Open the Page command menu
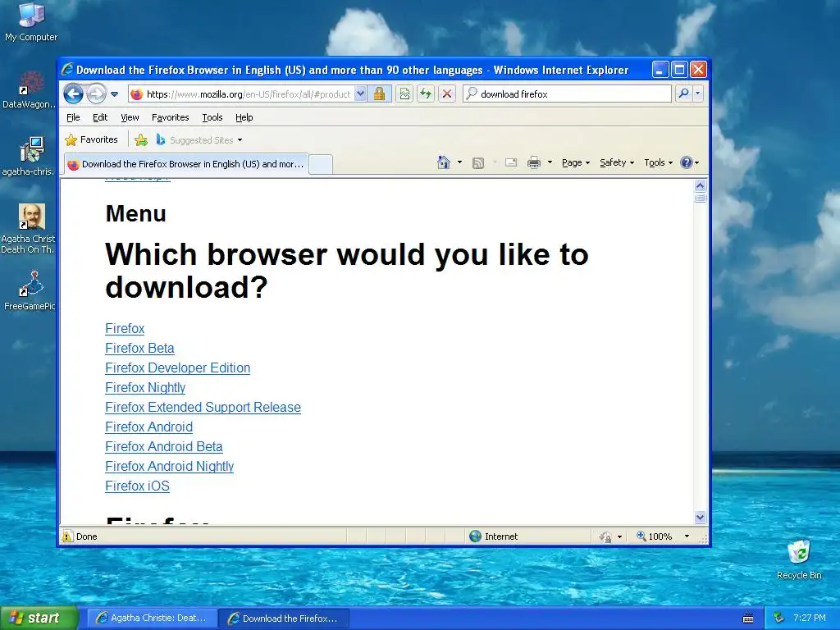The width and height of the screenshot is (840, 630). 575,162
